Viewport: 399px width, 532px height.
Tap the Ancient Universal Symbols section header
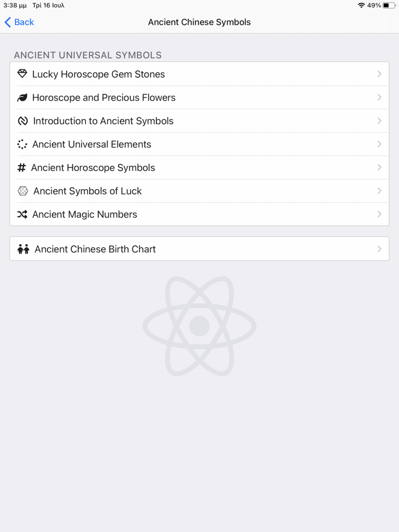point(87,55)
